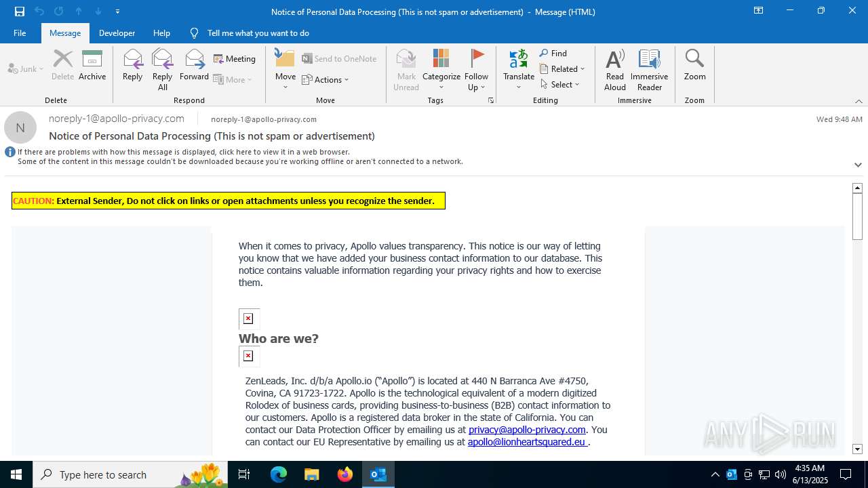Set a Follow Up flag

(477, 69)
